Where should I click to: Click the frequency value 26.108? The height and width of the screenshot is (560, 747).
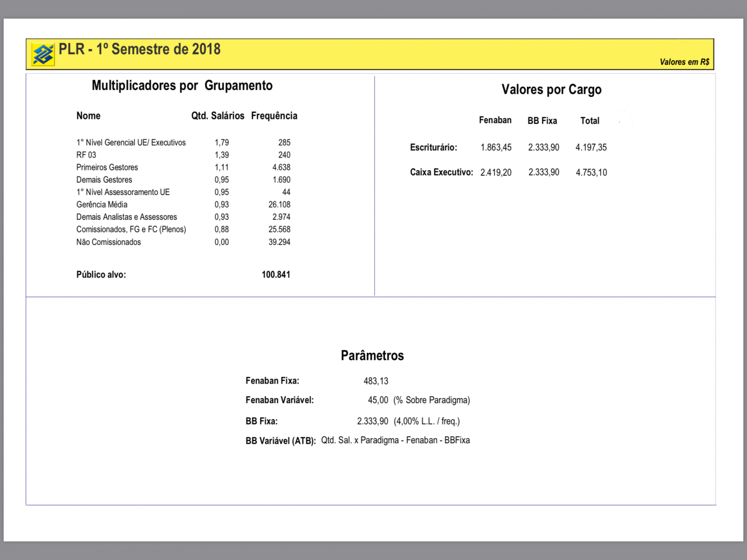pyautogui.click(x=279, y=204)
